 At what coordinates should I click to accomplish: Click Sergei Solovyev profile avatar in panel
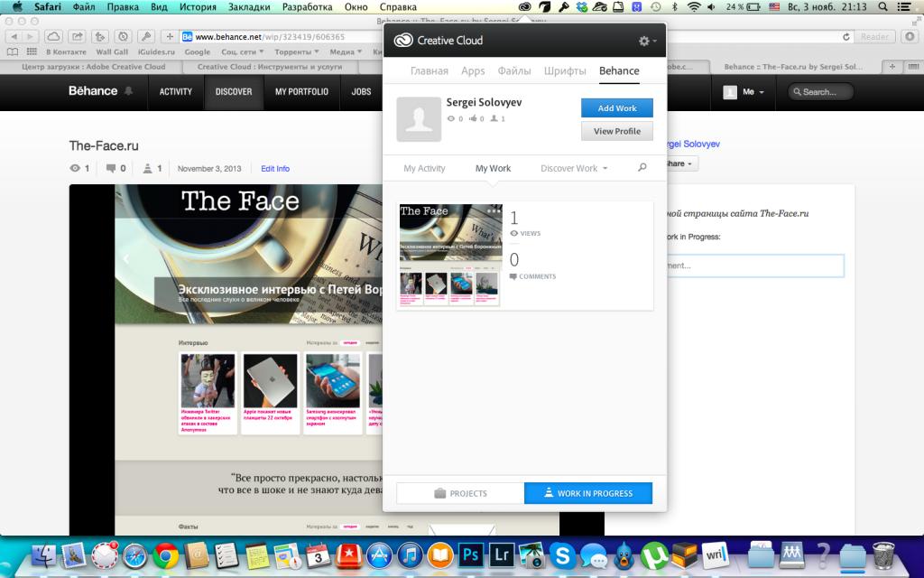pyautogui.click(x=419, y=119)
